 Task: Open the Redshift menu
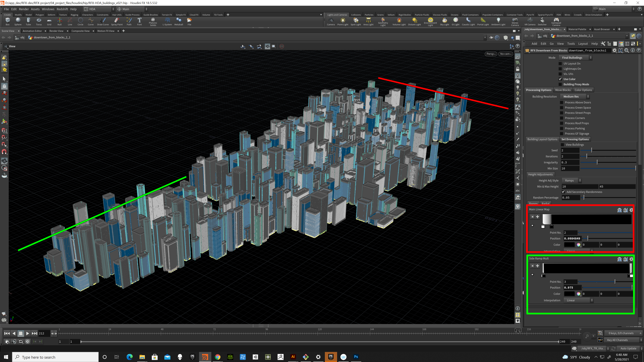point(62,9)
